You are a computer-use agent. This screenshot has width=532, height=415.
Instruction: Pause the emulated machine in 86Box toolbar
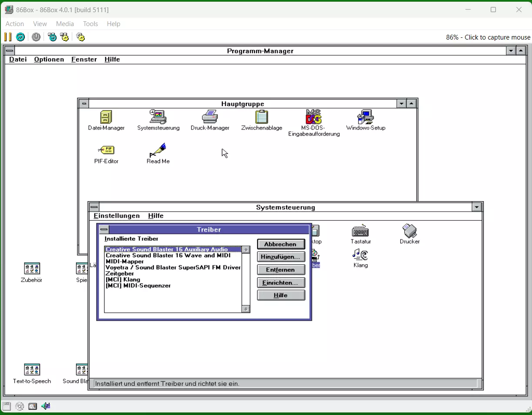tap(8, 37)
